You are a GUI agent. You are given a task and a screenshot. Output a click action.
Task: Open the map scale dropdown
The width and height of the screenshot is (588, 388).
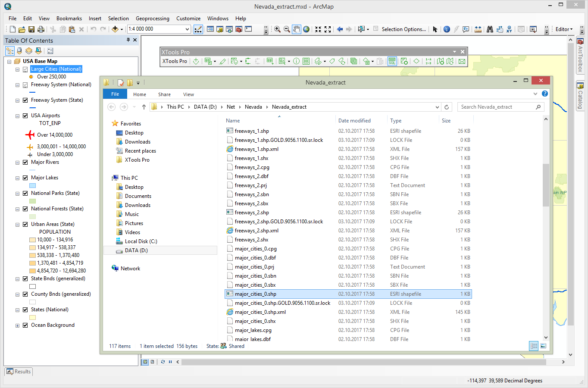tap(187, 29)
